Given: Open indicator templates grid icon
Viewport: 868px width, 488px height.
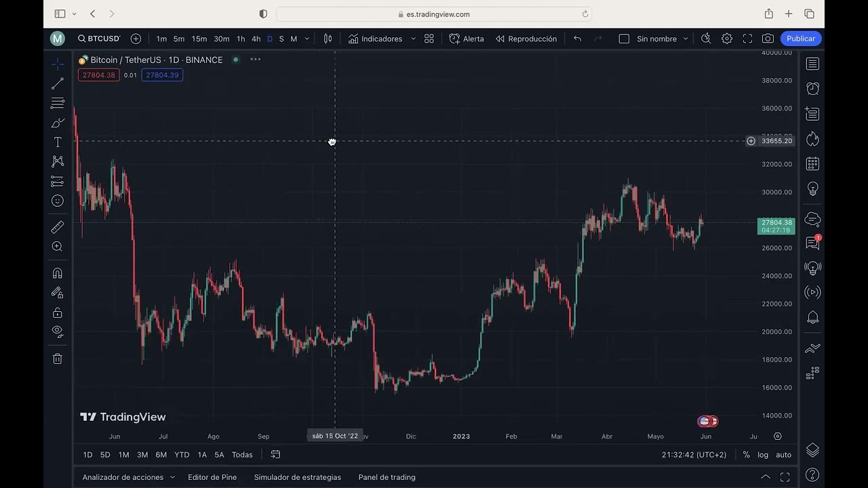Looking at the screenshot, I should coord(429,39).
